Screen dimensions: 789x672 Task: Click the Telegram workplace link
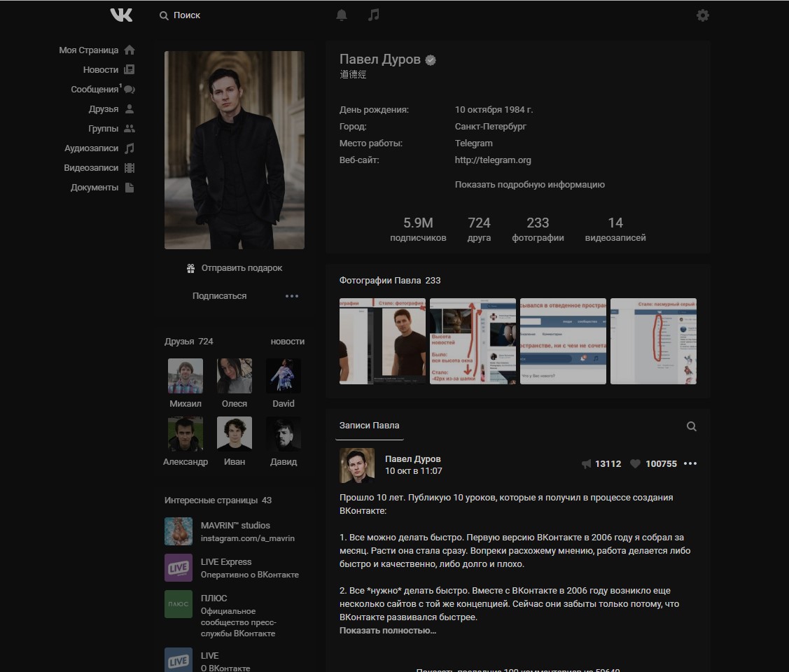click(473, 143)
